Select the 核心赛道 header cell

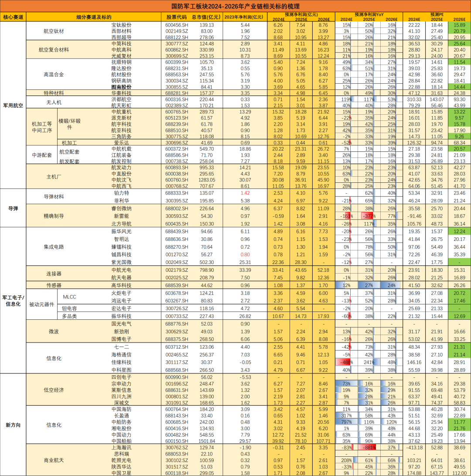pos(13,17)
